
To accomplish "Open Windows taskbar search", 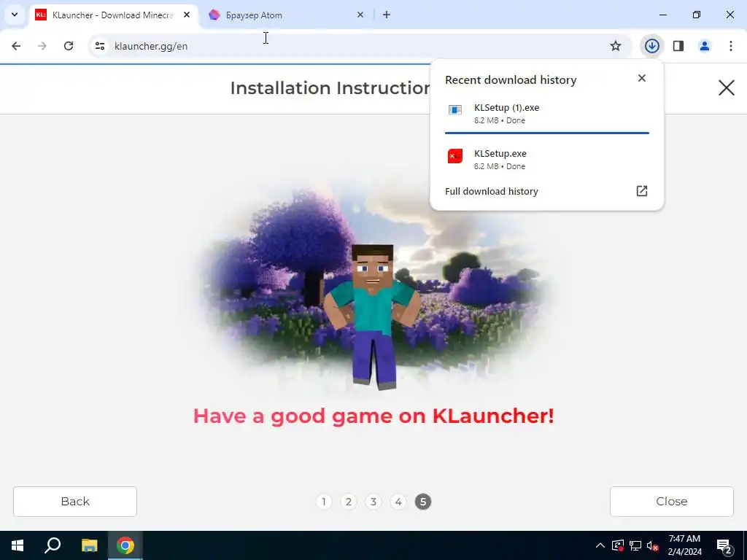I will click(x=53, y=545).
